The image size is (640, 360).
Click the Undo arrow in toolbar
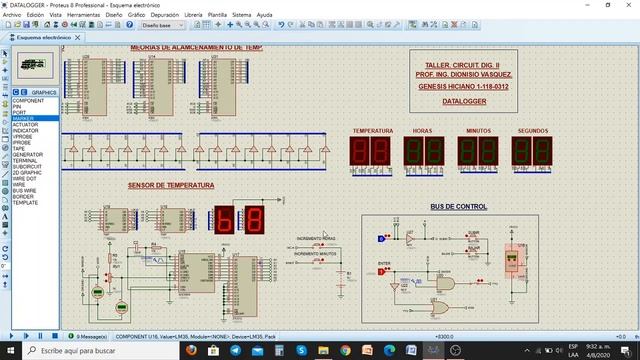[x=281, y=25]
